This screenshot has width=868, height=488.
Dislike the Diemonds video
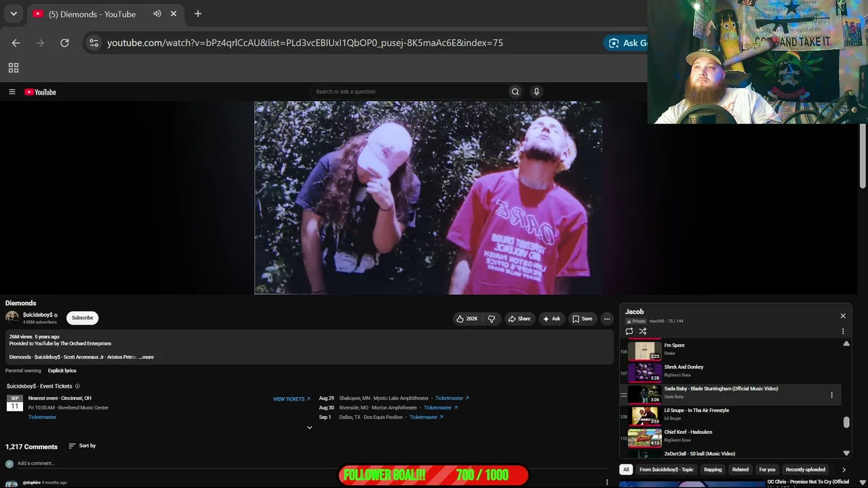pyautogui.click(x=492, y=319)
